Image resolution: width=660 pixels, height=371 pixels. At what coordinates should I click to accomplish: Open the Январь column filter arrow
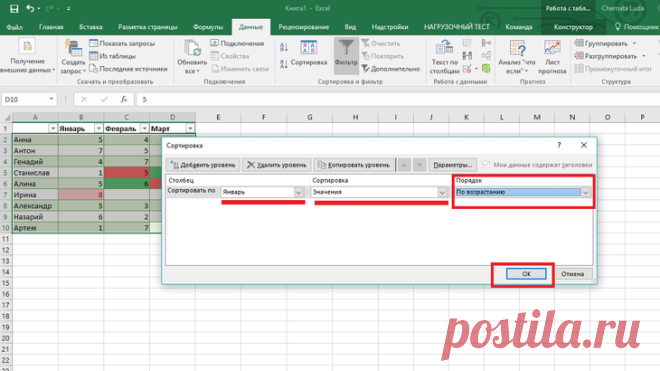[98, 128]
